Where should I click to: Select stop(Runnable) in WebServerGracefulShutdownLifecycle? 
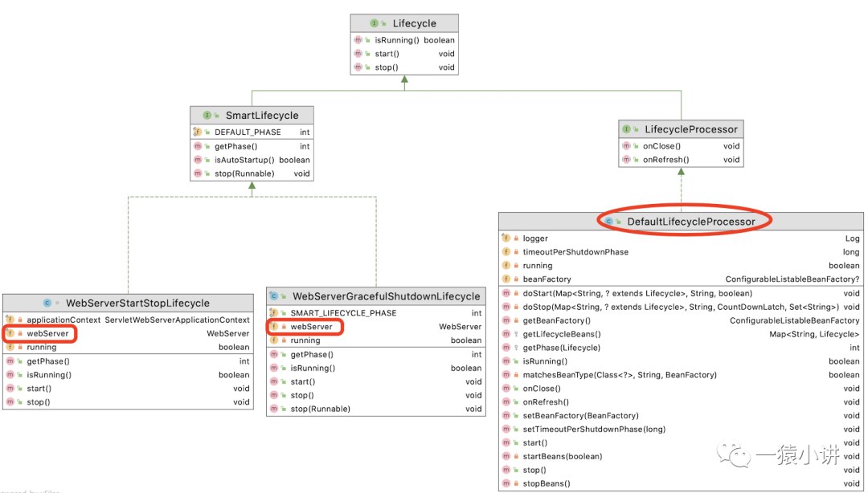[376, 409]
